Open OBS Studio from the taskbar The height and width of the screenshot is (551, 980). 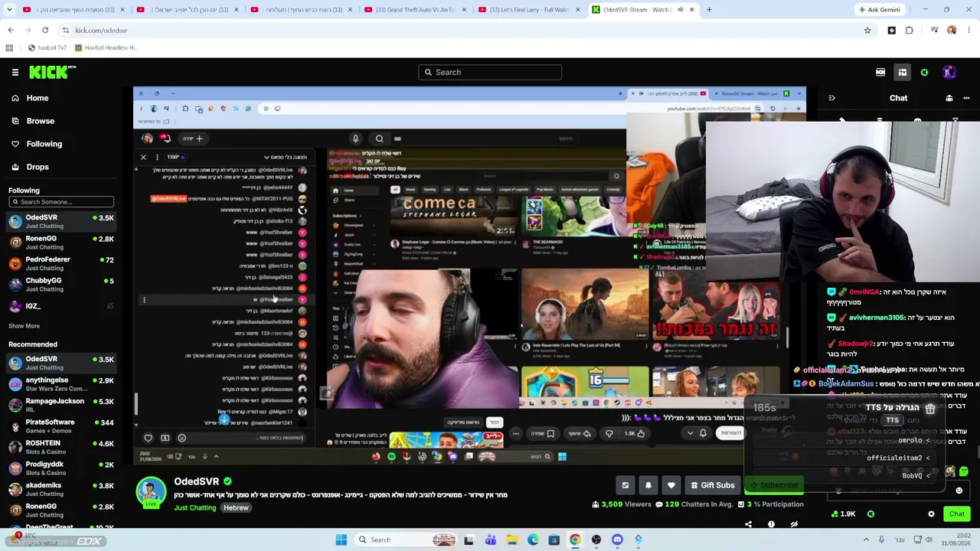coord(596,540)
